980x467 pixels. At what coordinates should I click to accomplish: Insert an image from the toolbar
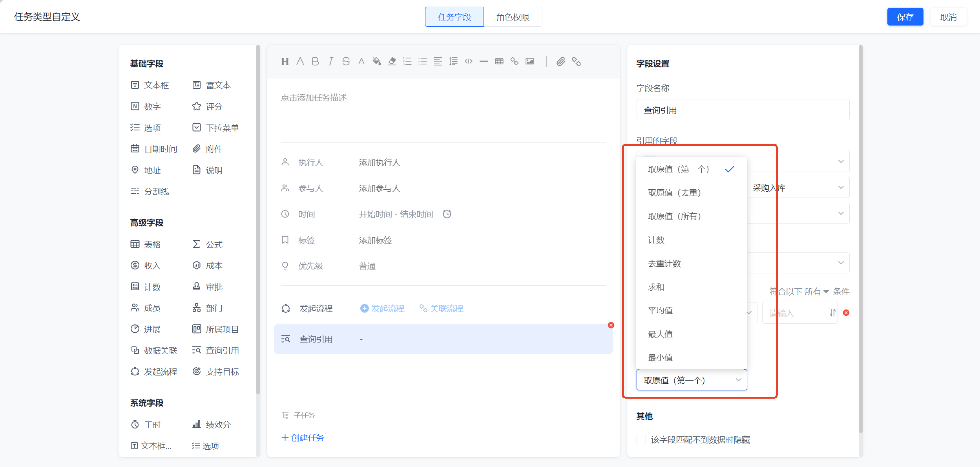530,61
